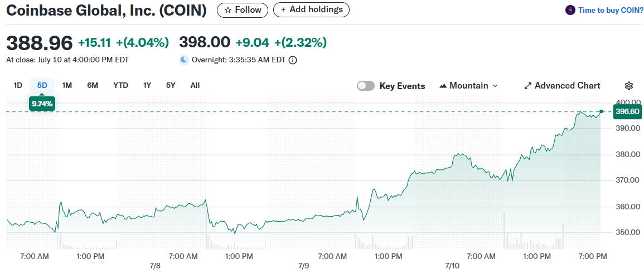Click the +(4.04%) percentage change
Image resolution: width=644 pixels, height=274 pixels.
click(x=143, y=43)
